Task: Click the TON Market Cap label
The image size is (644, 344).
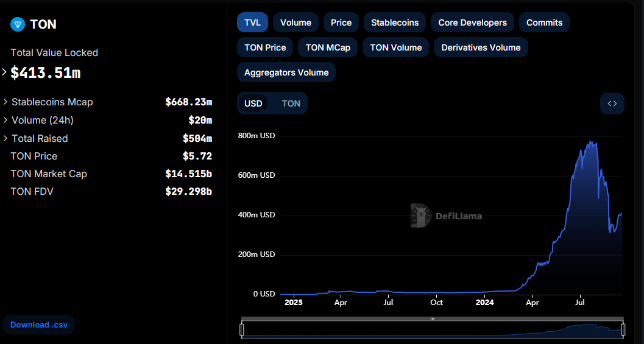Action: coord(49,174)
